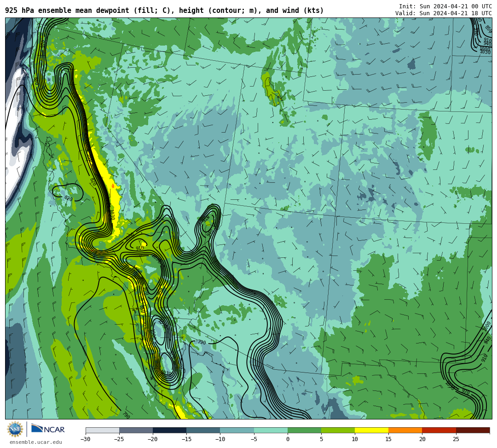Click the colorbar tick label -30
This screenshot has height=448, width=497.
pyautogui.click(x=86, y=439)
